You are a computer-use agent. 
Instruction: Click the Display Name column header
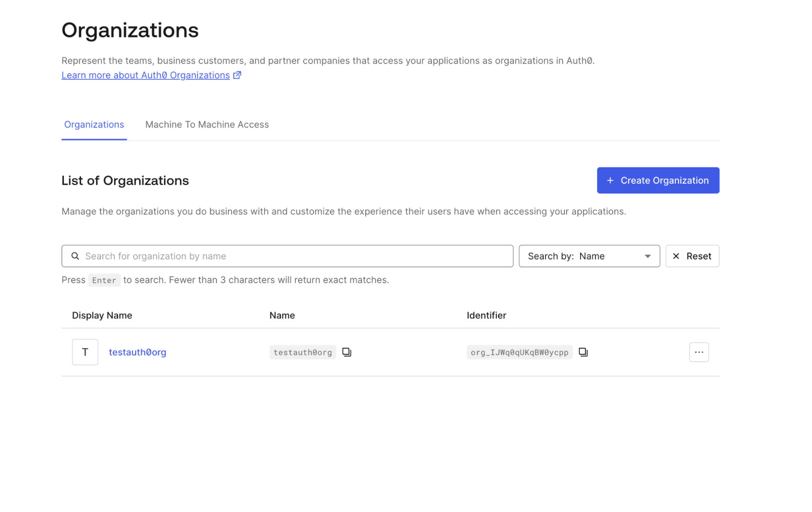tap(102, 315)
